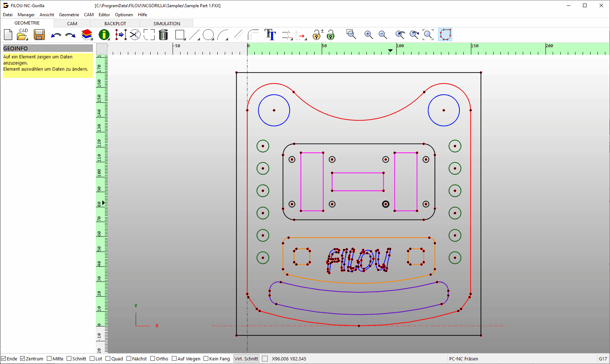Select the circle drawing tool
The image size is (610, 364).
point(208,35)
